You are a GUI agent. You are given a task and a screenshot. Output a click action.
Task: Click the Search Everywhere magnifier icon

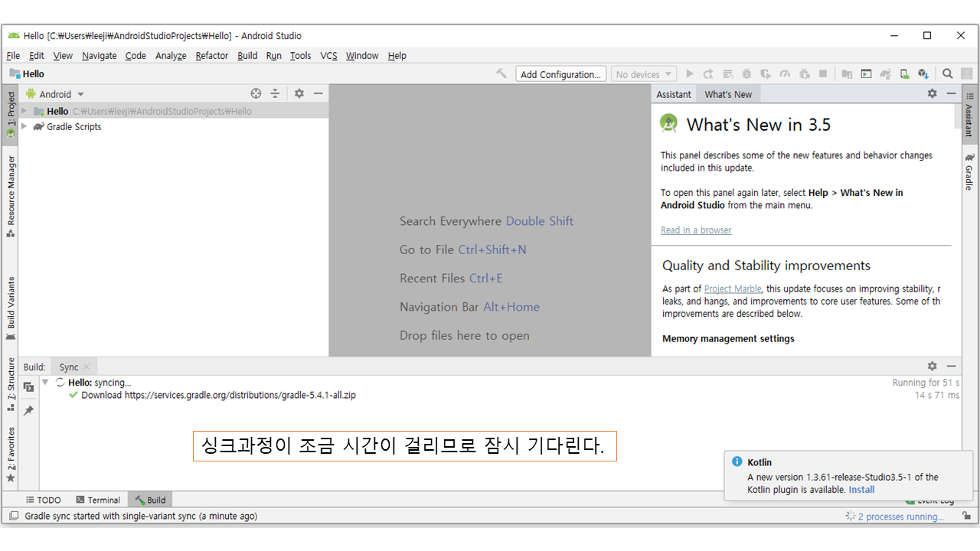[x=948, y=74]
